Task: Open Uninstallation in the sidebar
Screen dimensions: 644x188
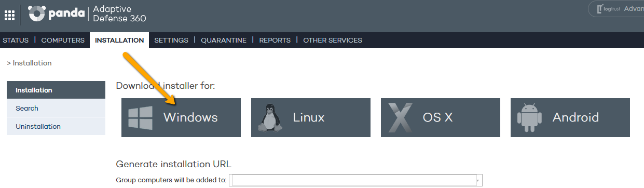Action: (x=56, y=126)
